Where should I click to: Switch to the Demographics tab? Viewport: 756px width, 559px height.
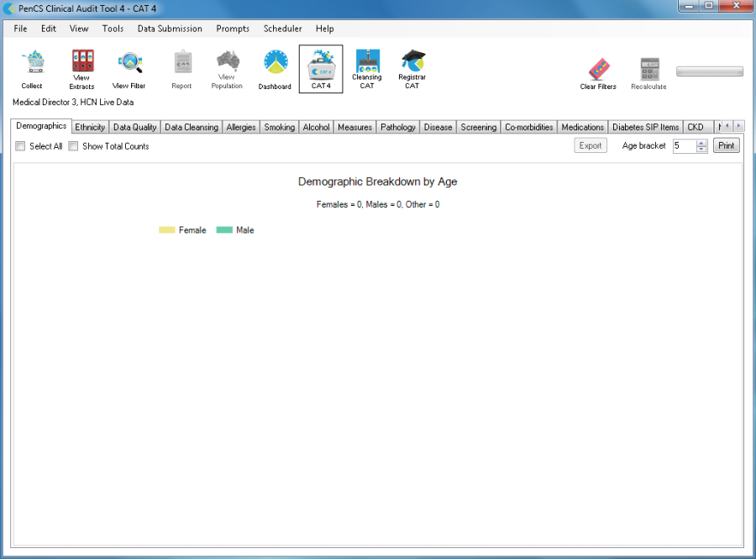pyautogui.click(x=41, y=126)
